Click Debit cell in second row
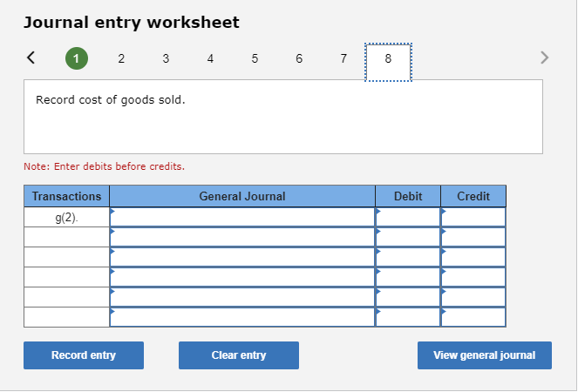 408,237
